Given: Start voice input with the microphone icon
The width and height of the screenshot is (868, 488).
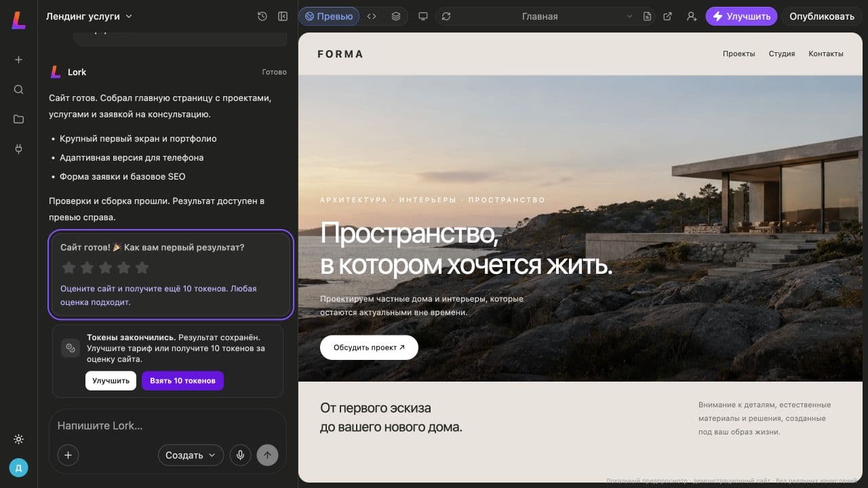Looking at the screenshot, I should (240, 455).
